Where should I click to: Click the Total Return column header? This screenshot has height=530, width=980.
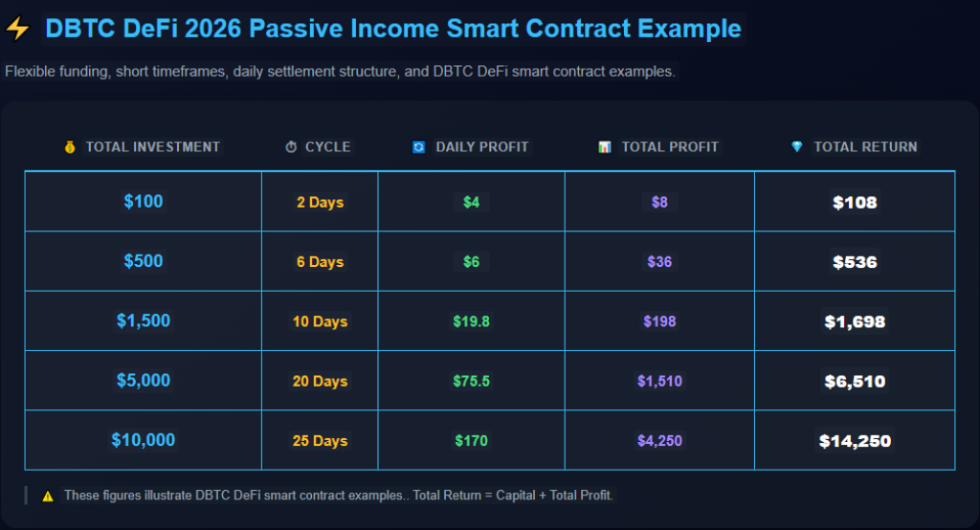tap(865, 147)
